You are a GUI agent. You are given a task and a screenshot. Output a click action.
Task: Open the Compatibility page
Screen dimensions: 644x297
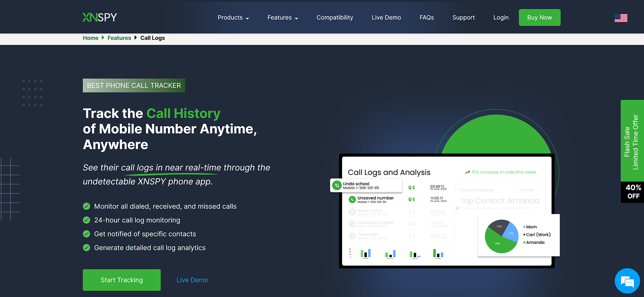pos(335,18)
